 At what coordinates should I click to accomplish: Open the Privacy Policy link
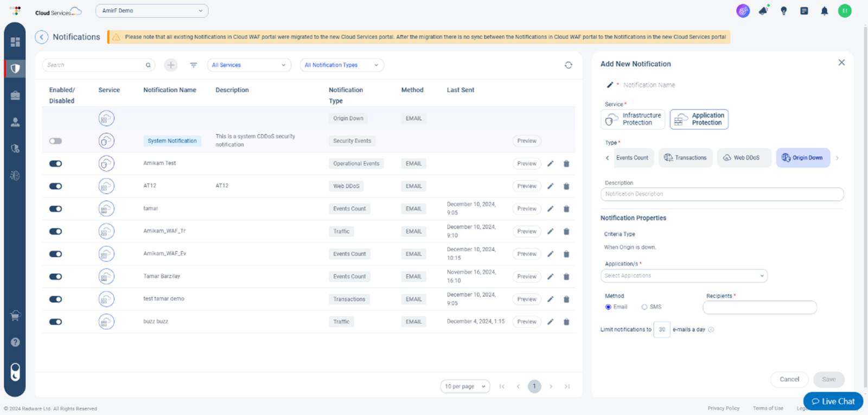click(723, 408)
